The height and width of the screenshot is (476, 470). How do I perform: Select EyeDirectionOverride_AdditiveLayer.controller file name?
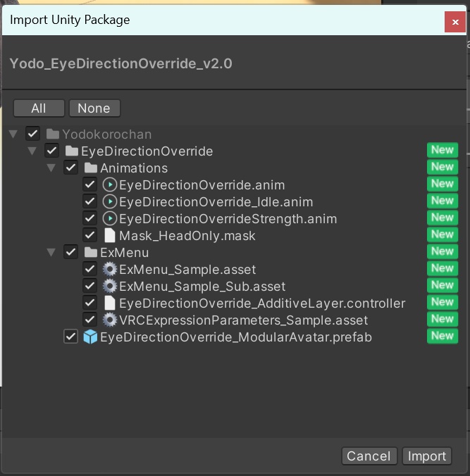pos(262,303)
